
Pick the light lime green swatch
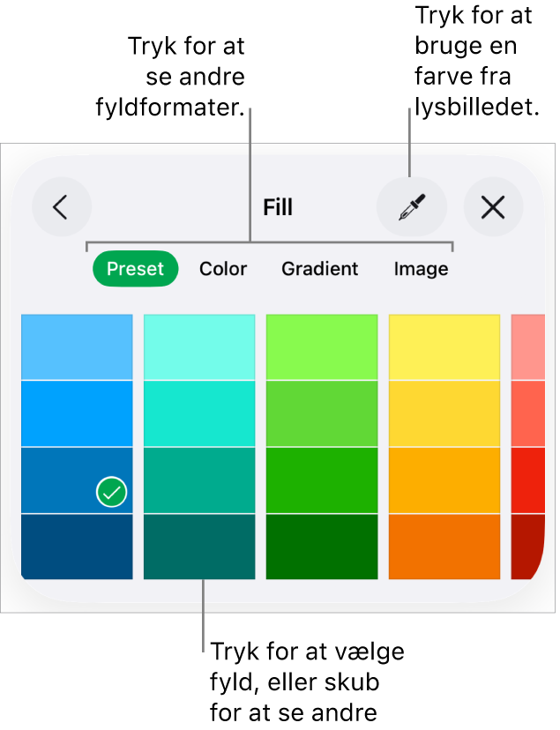tap(322, 347)
